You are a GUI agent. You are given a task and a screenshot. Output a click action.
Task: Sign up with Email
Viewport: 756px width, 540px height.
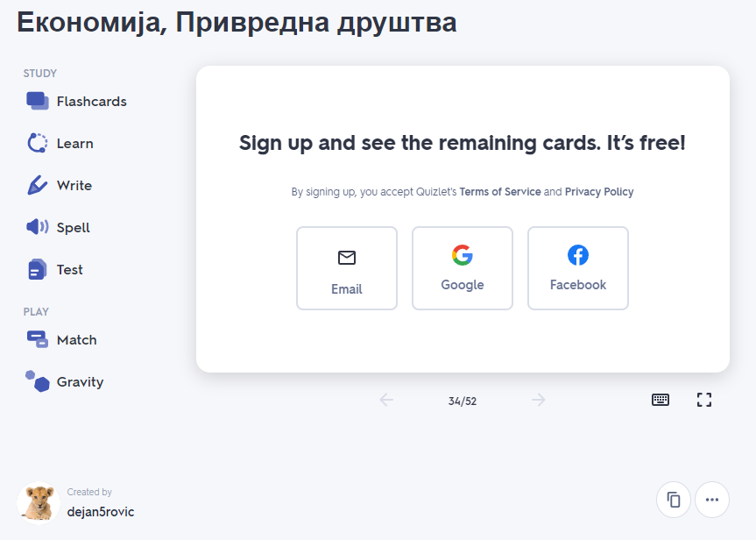pyautogui.click(x=347, y=268)
